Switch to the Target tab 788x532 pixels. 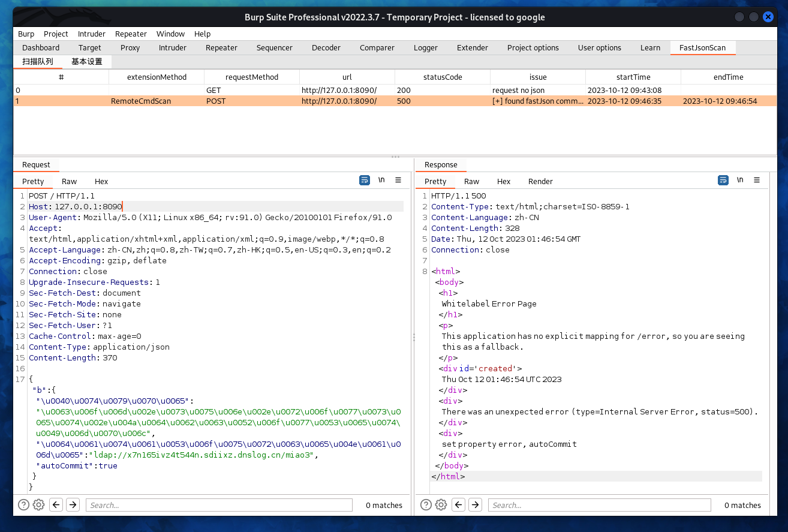pos(90,48)
